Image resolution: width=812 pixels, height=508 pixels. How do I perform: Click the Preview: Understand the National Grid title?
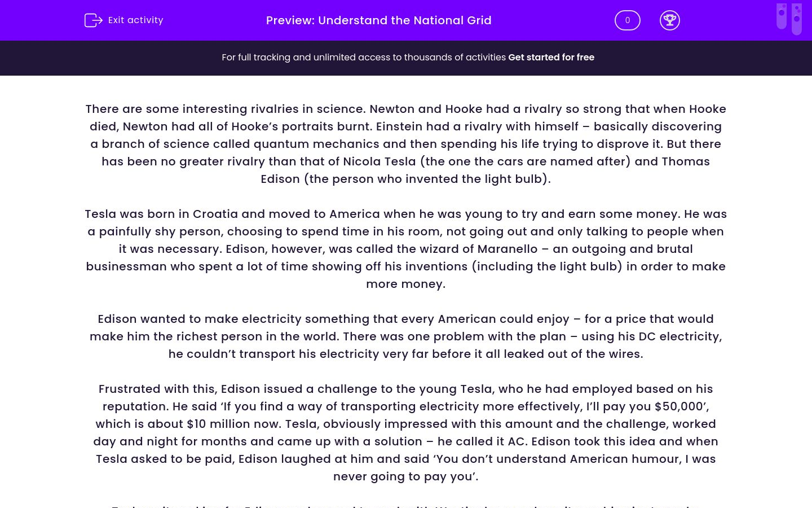click(x=378, y=20)
